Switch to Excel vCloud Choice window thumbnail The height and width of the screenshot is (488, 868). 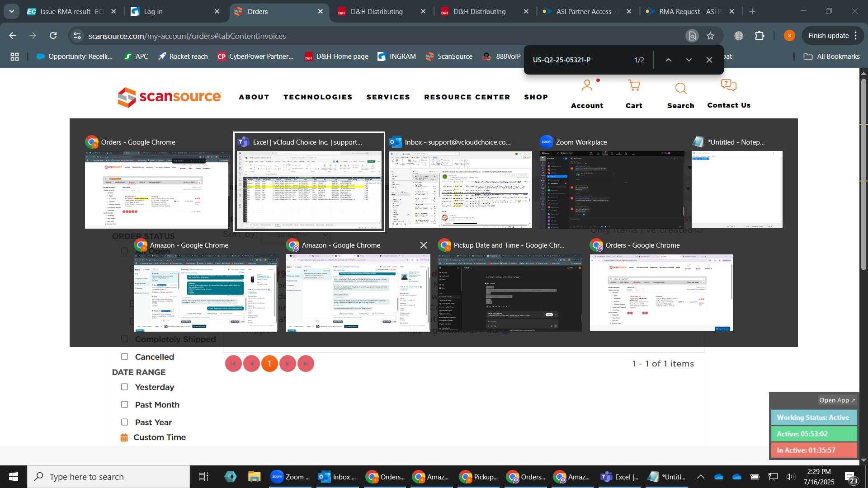pyautogui.click(x=309, y=182)
